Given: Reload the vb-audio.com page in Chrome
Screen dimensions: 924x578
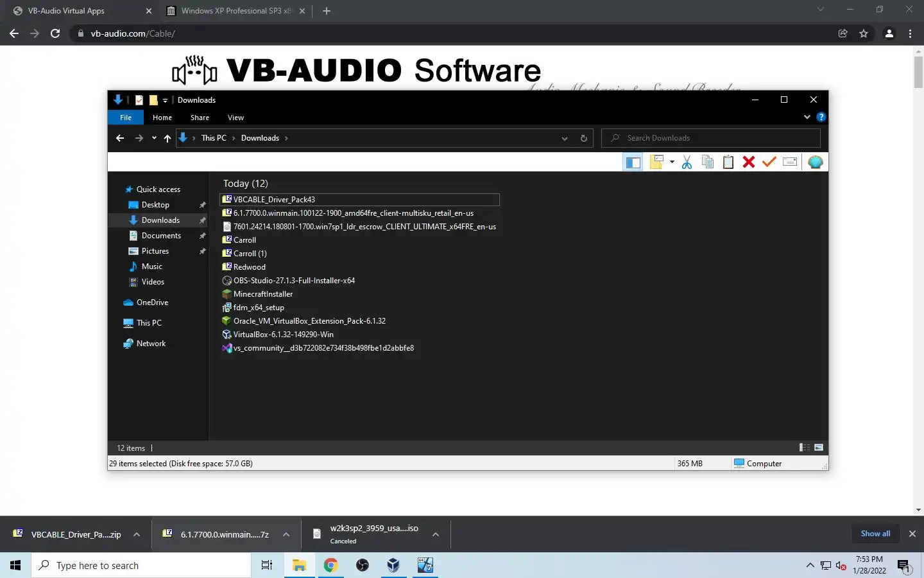Looking at the screenshot, I should click(x=55, y=33).
